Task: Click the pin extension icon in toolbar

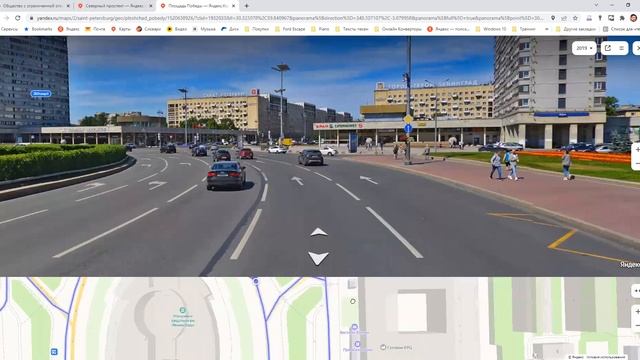Action: [600, 18]
